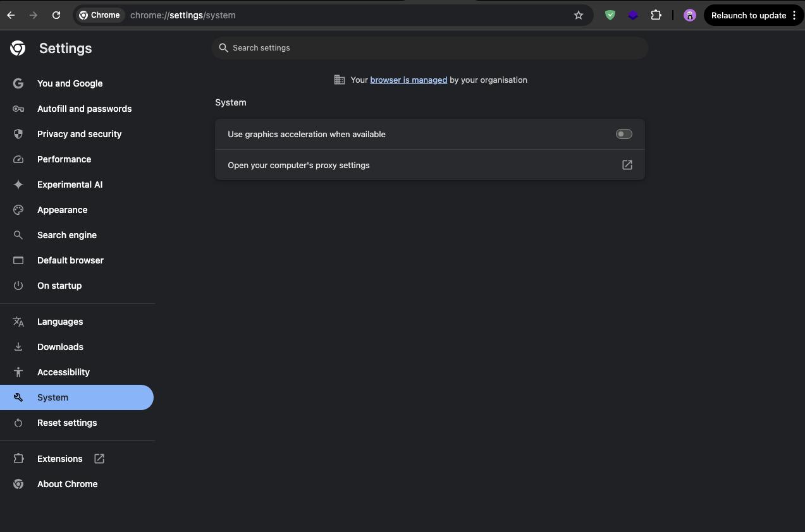Click the Relaunch to update button
Screen dimensions: 805x532
(749, 15)
